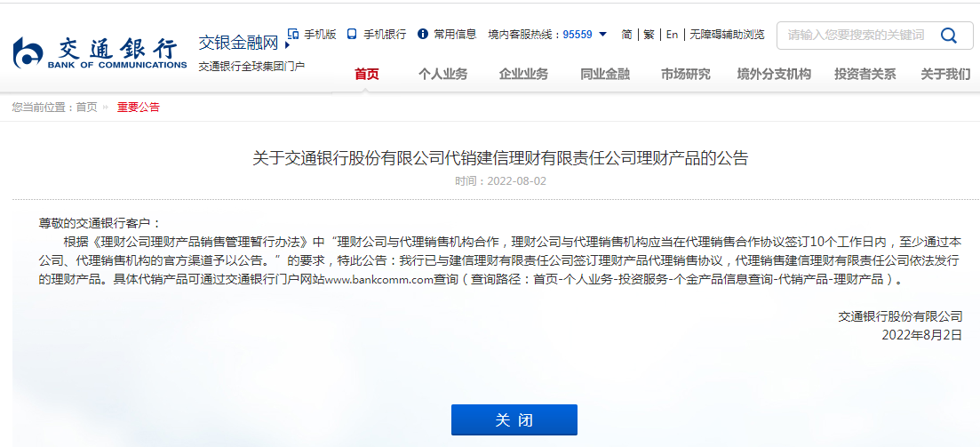
Task: Open the 企业业务 menu
Action: click(x=523, y=74)
